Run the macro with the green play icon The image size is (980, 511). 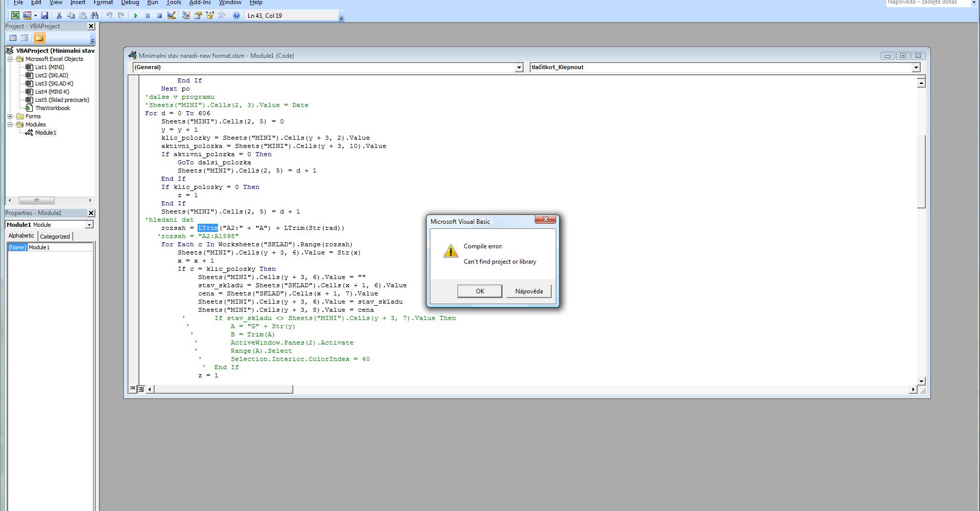[x=136, y=15]
